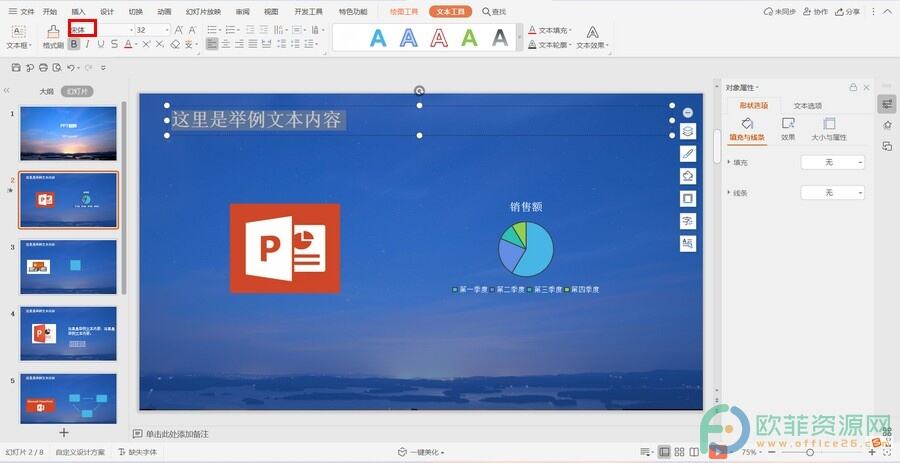Toggle strikethrough formatting
Screen dimensions: 900x463
click(114, 44)
